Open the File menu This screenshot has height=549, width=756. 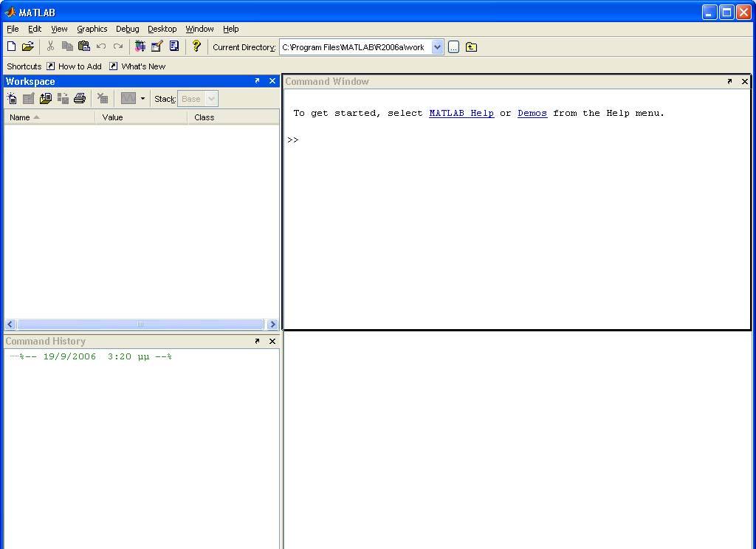(13, 29)
